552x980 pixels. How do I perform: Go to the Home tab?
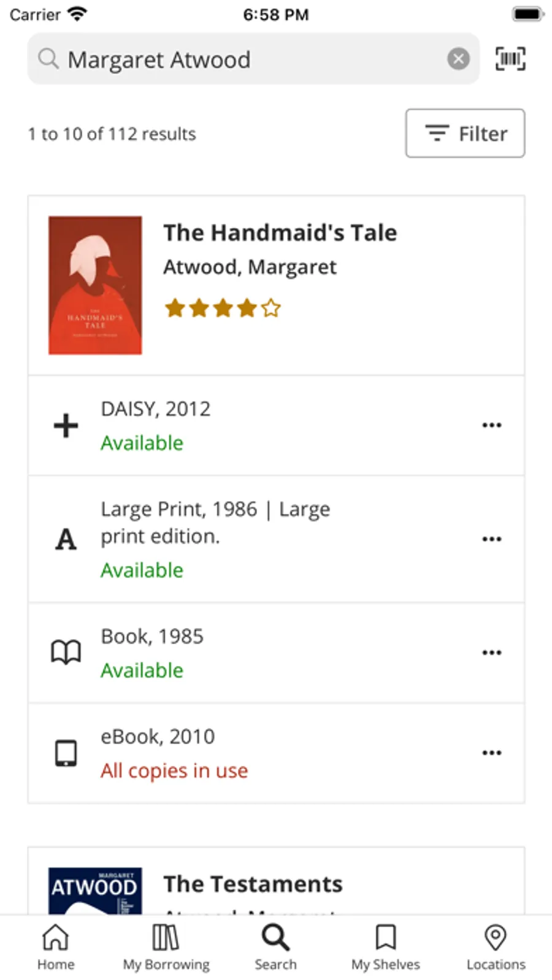55,947
